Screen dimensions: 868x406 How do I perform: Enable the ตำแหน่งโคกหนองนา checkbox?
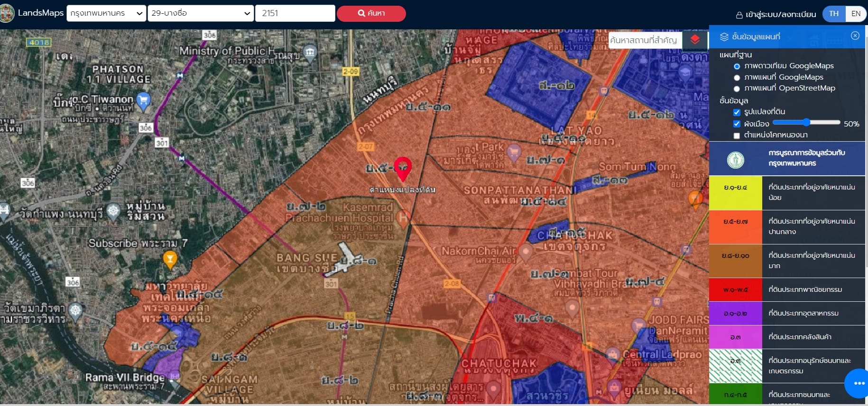(x=737, y=135)
